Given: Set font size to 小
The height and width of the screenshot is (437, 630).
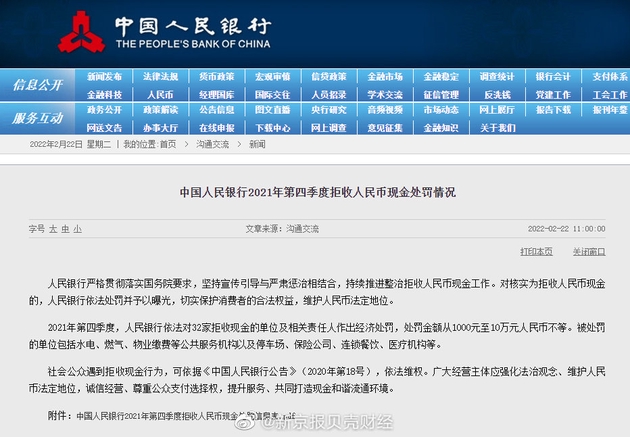Looking at the screenshot, I should tap(77, 229).
